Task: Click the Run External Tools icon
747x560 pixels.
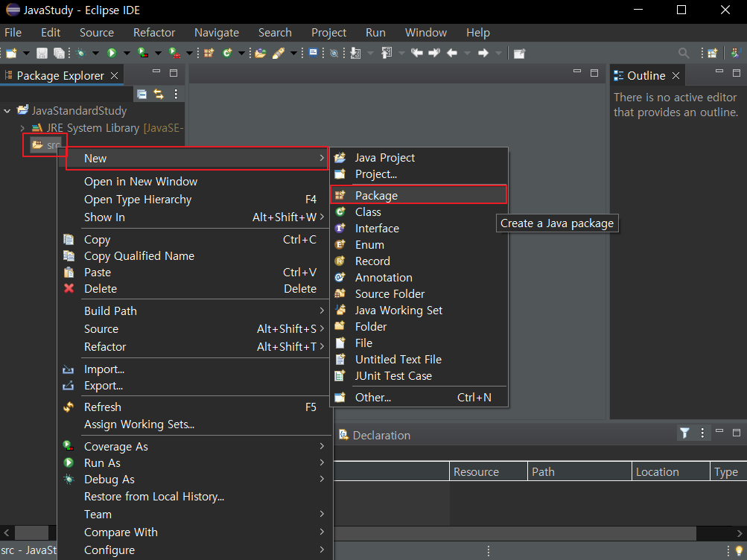Action: 175,54
